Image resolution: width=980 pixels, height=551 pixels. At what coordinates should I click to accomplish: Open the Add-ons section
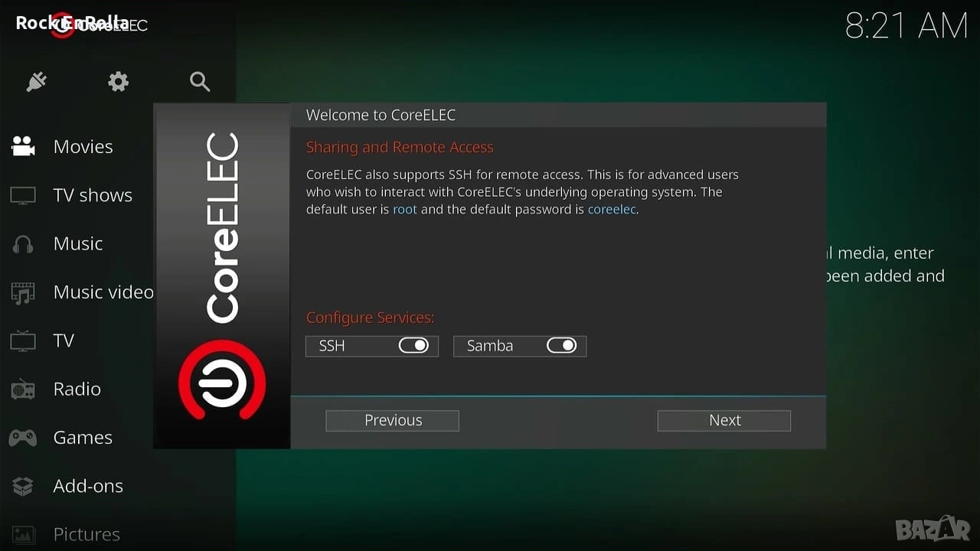tap(88, 486)
